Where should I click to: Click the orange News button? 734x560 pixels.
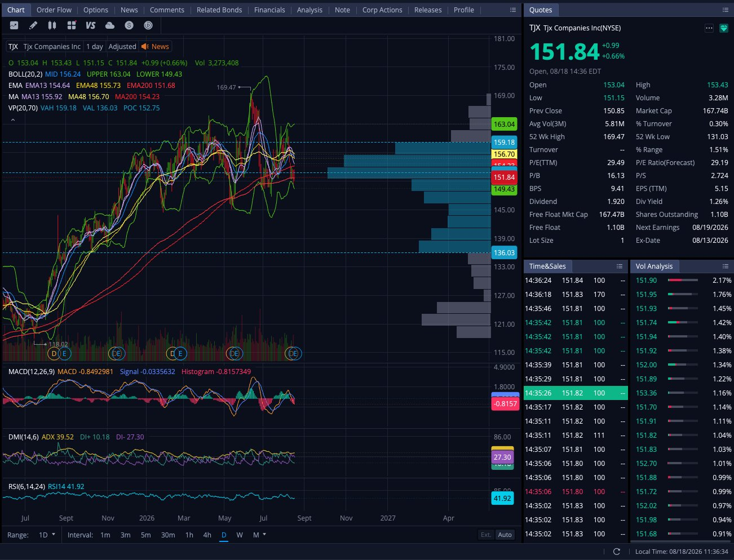(156, 47)
